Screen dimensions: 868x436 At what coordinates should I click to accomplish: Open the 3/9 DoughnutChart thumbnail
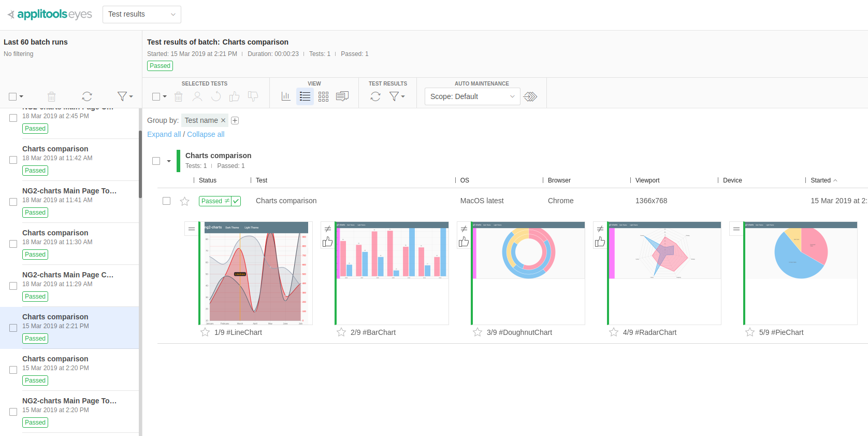coord(528,273)
